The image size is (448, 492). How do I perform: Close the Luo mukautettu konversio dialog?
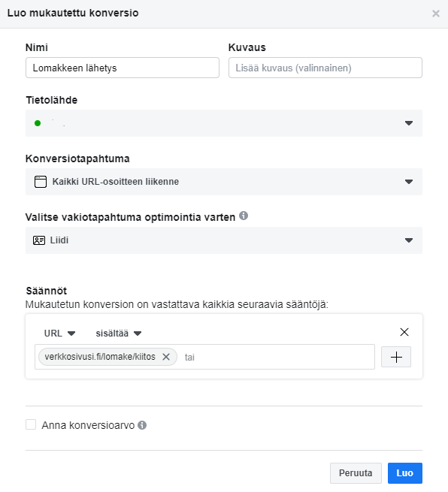pyautogui.click(x=436, y=14)
